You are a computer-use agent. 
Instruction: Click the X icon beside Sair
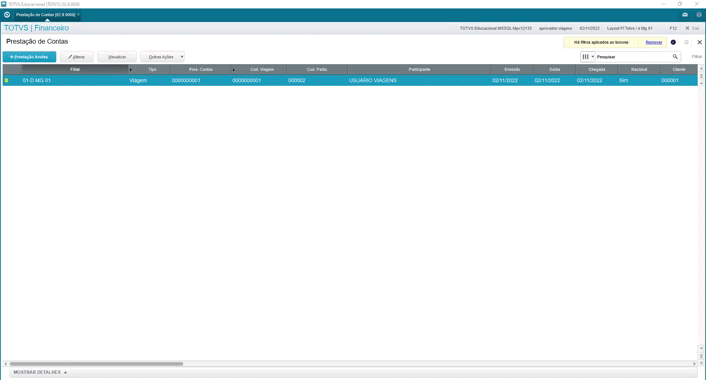click(x=687, y=28)
